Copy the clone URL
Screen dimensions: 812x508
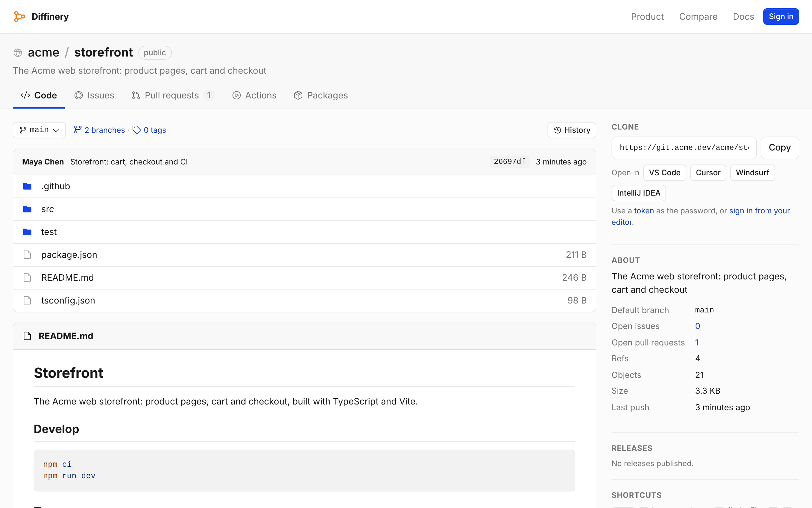click(780, 148)
